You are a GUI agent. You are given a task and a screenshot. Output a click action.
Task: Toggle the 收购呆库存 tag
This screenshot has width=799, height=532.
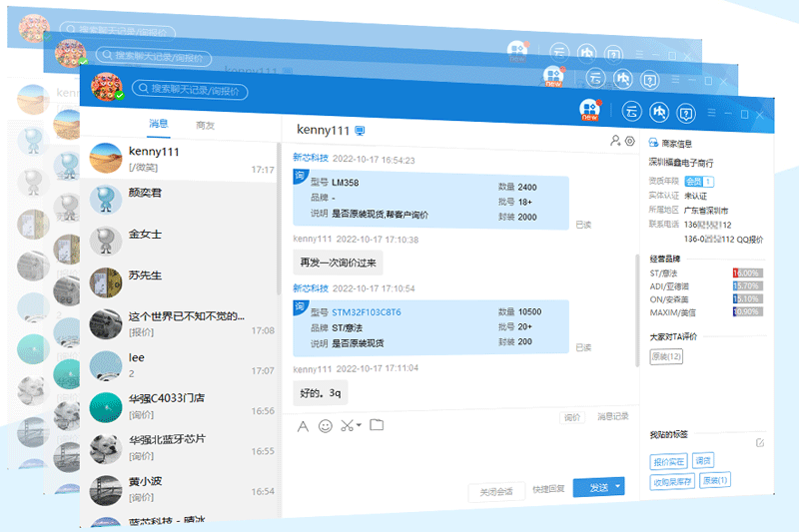[x=672, y=480]
